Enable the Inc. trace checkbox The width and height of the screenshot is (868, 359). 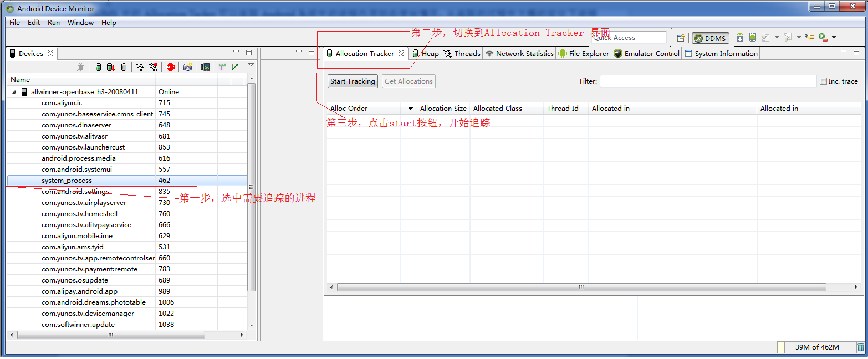pos(823,81)
